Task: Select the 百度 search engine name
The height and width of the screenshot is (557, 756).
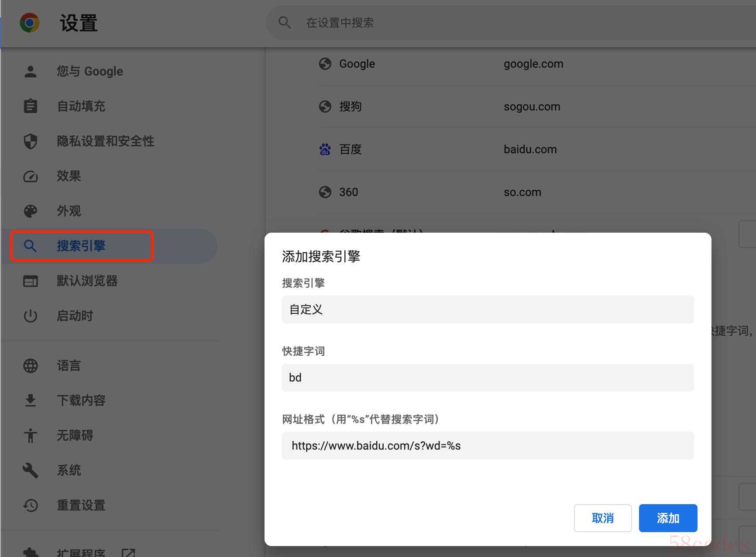Action: 351,149
